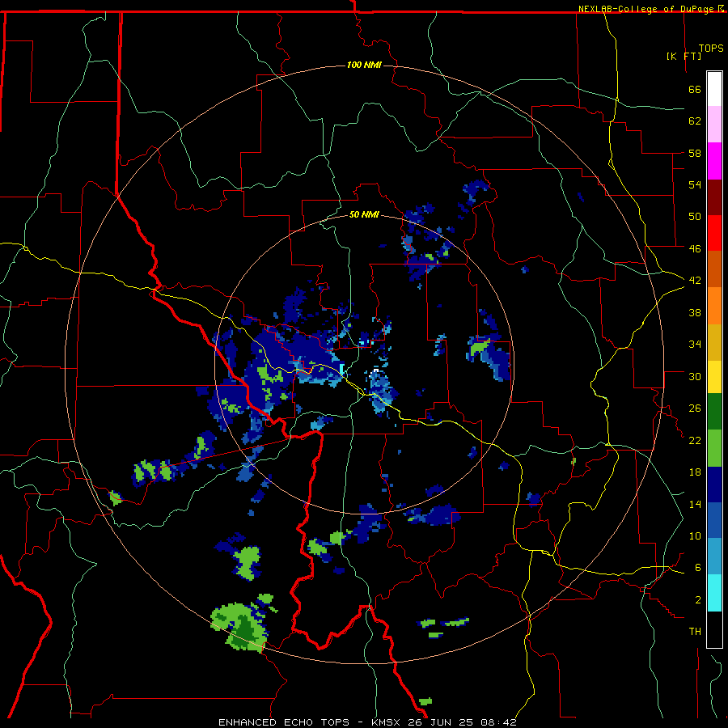This screenshot has height=728, width=728.
Task: Click the legend value '26'
Action: [x=695, y=408]
